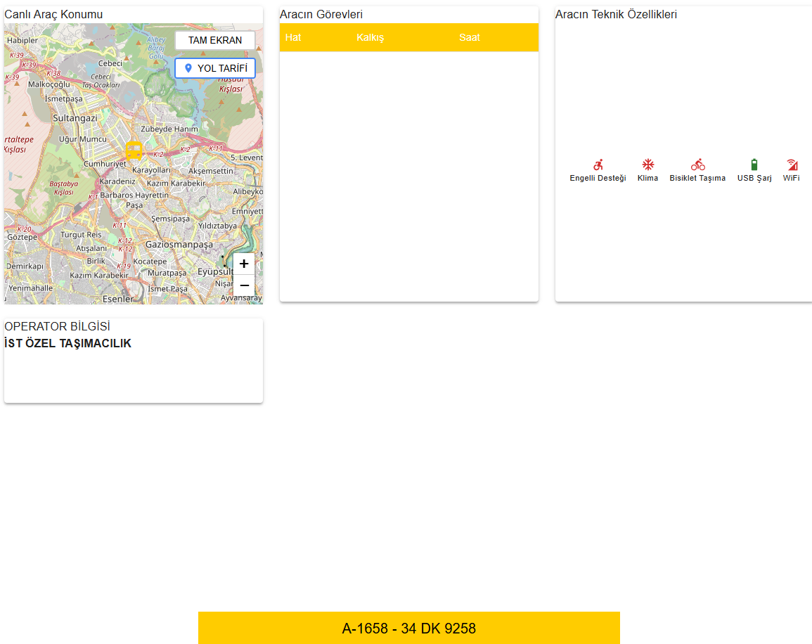Click the Hat column header
The image size is (812, 644).
(x=293, y=37)
